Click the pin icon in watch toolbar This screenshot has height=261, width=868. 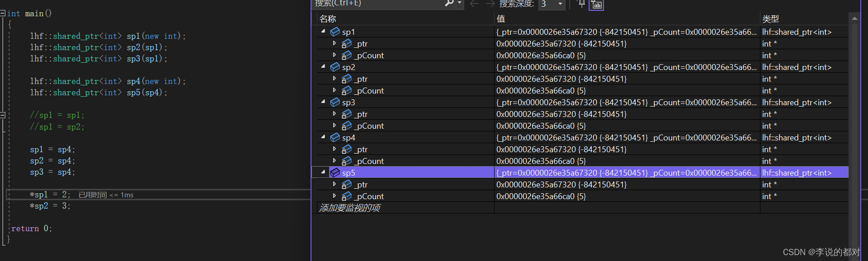[x=581, y=4]
